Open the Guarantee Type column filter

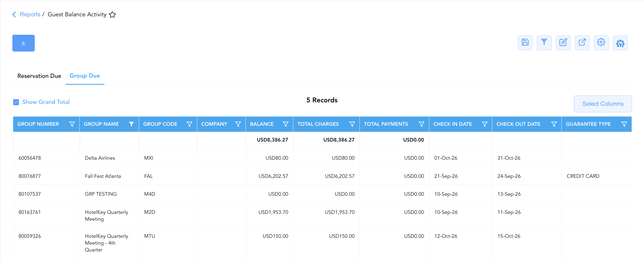click(624, 124)
